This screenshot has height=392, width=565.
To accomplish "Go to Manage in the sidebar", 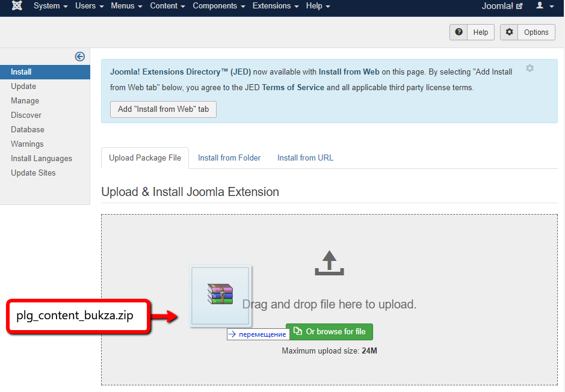I will tap(25, 101).
